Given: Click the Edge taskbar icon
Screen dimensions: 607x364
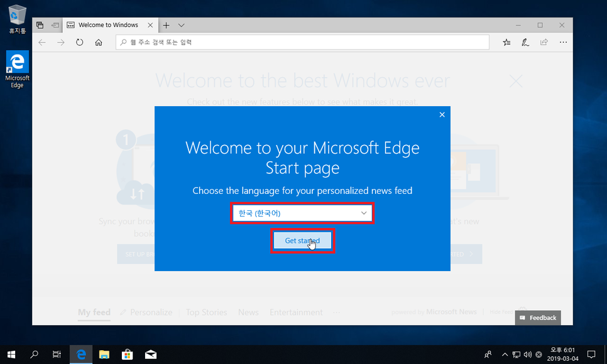Looking at the screenshot, I should tap(81, 355).
